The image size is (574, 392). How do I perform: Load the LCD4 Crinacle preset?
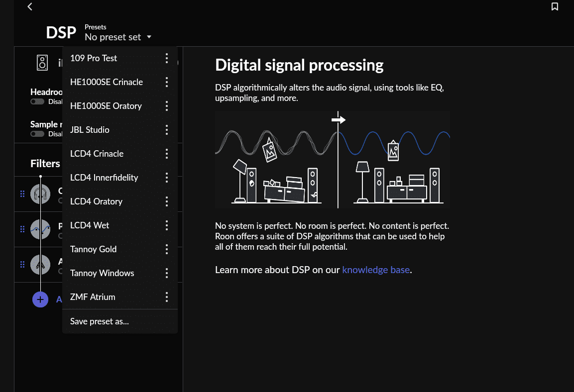click(x=97, y=154)
